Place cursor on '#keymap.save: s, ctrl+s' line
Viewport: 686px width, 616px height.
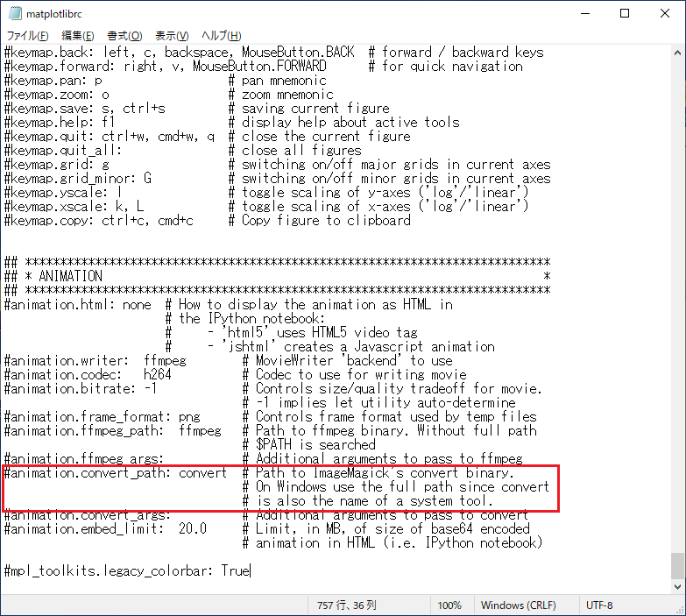pyautogui.click(x=197, y=108)
